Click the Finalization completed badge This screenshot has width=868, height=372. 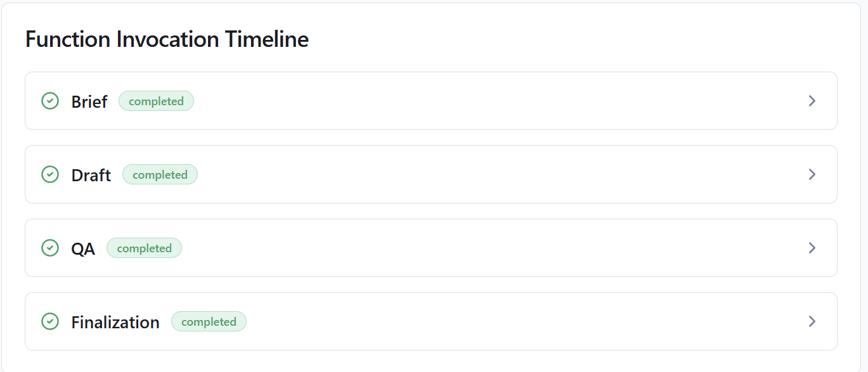tap(209, 322)
